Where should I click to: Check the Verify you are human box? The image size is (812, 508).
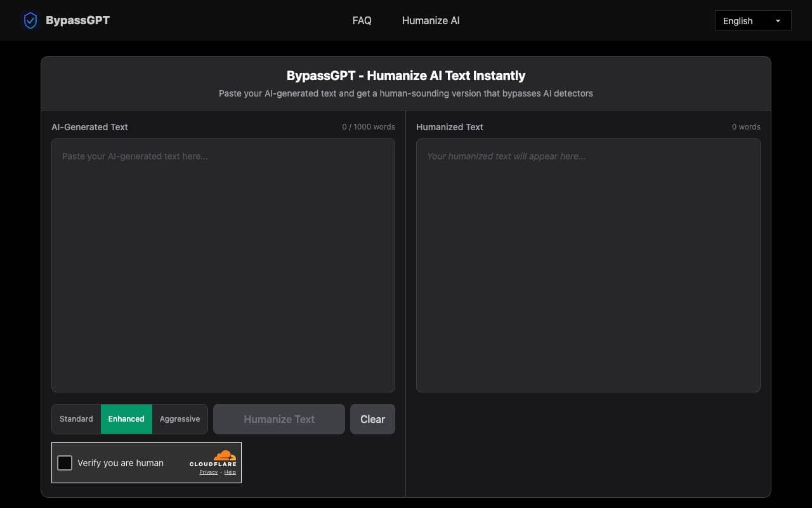pos(65,463)
